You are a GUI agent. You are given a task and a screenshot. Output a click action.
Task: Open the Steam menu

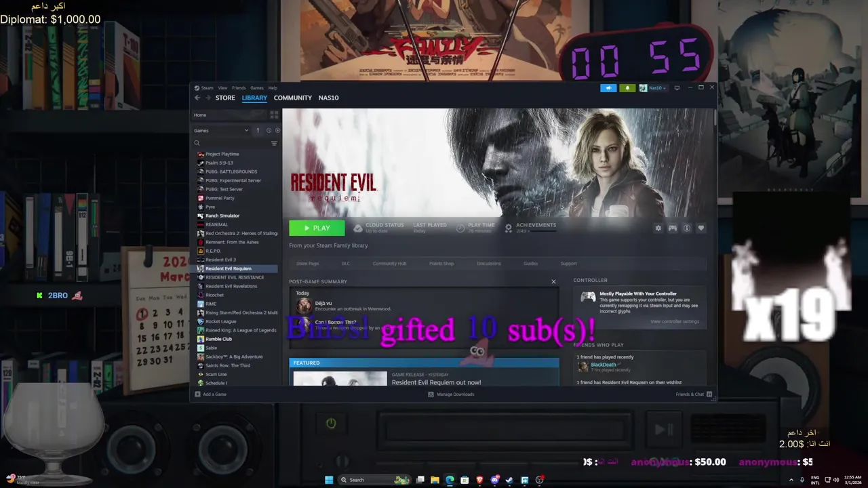pyautogui.click(x=207, y=88)
